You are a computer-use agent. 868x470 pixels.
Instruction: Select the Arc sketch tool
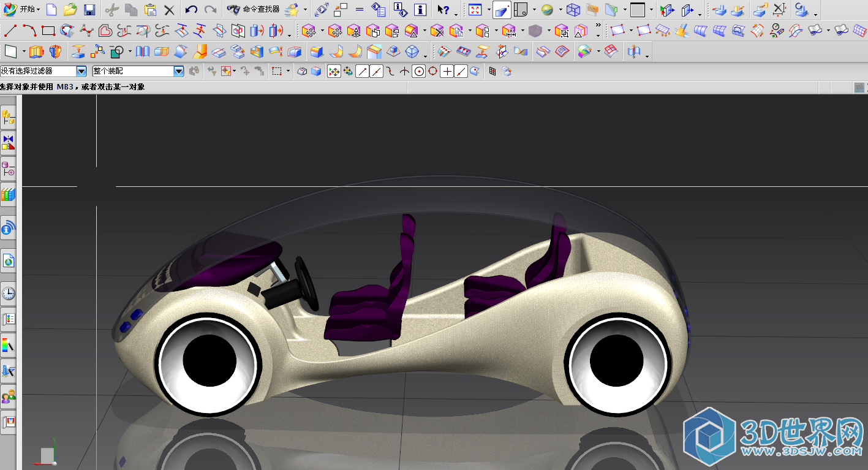click(29, 31)
